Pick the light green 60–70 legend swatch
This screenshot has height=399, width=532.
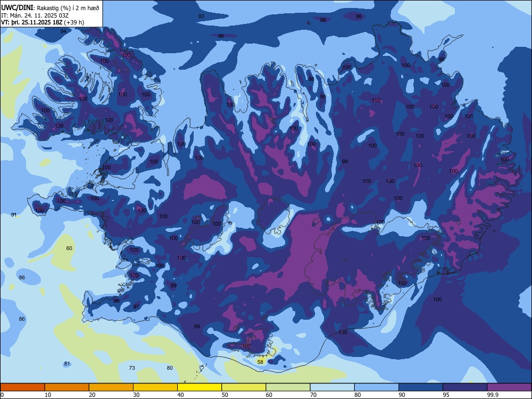[x=288, y=387]
